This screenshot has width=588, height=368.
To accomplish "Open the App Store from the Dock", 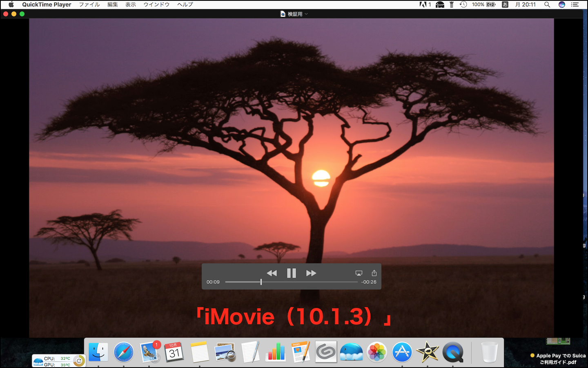I will point(402,352).
